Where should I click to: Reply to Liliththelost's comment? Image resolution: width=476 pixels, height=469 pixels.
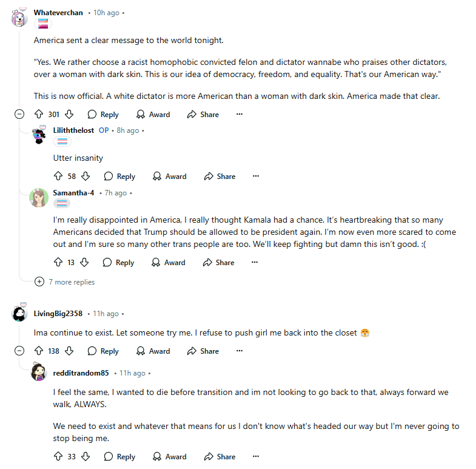click(119, 176)
